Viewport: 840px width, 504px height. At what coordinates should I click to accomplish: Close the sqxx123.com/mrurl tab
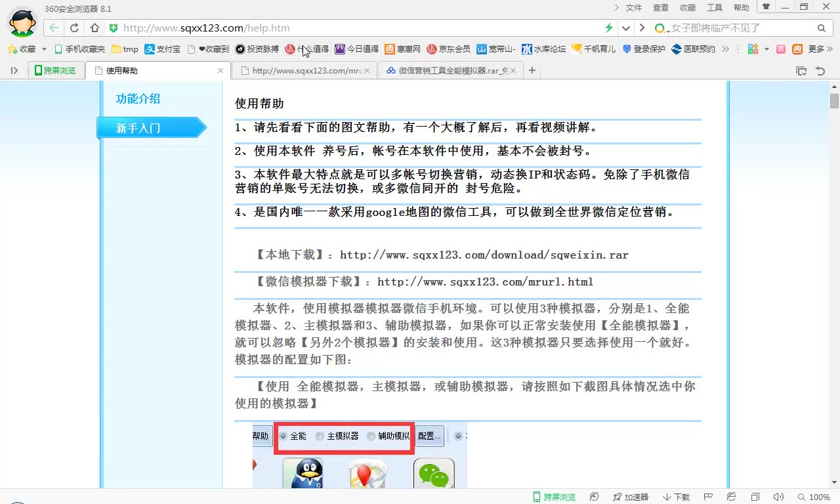367,70
